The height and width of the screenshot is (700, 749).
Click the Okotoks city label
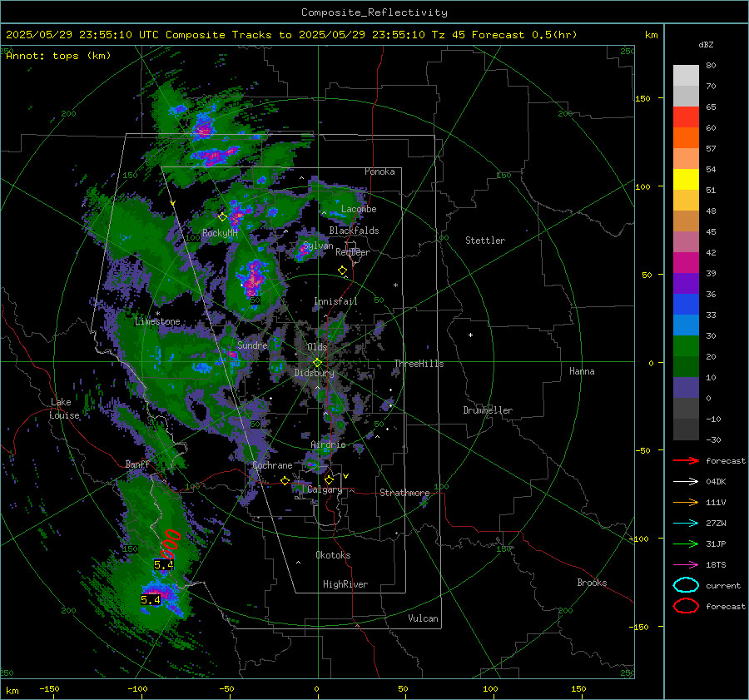[x=333, y=555]
